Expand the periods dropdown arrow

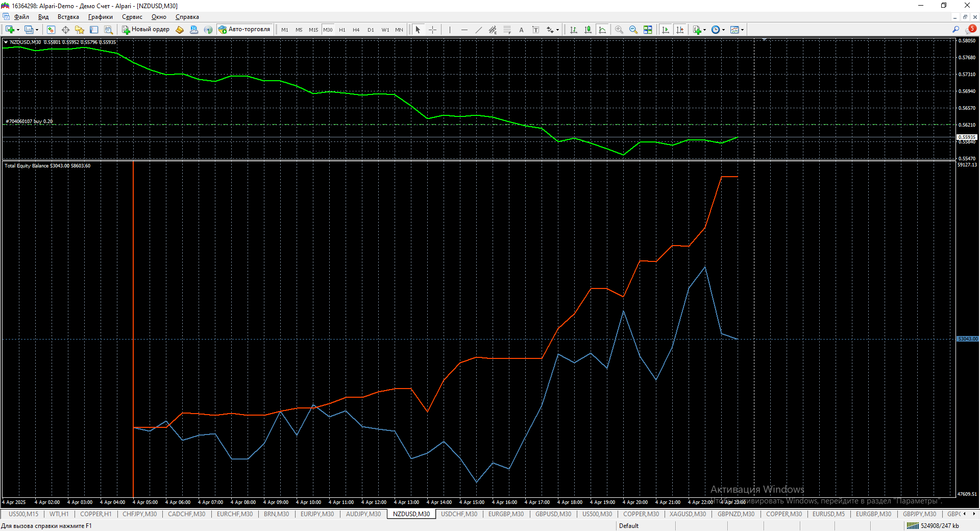[x=723, y=30]
